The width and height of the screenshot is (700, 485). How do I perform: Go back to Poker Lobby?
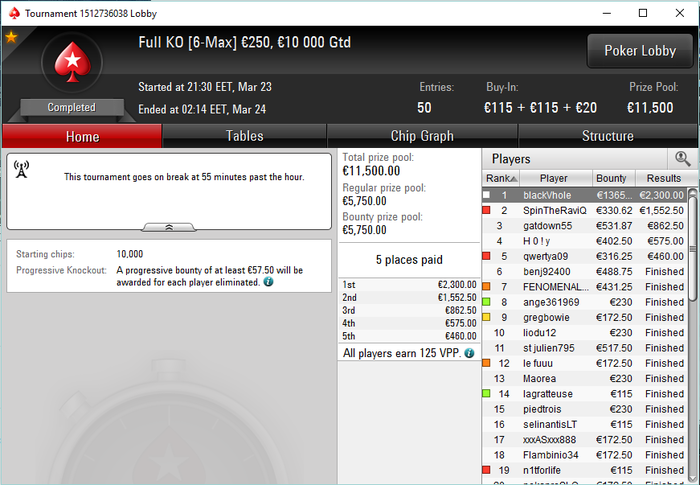coord(640,51)
